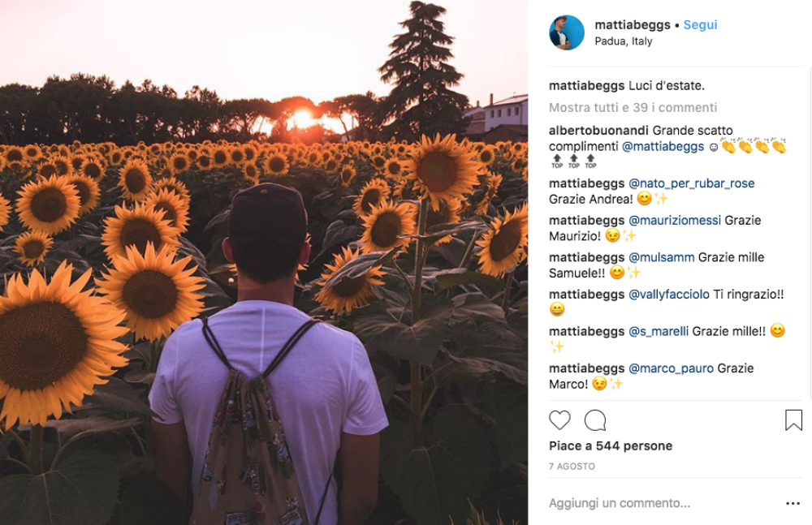Open the mattiabeggs username in the header
This screenshot has height=525, width=812.
tap(632, 25)
